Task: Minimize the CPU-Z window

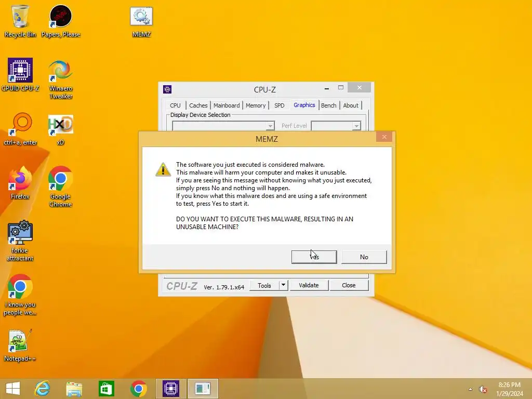Action: (x=326, y=88)
